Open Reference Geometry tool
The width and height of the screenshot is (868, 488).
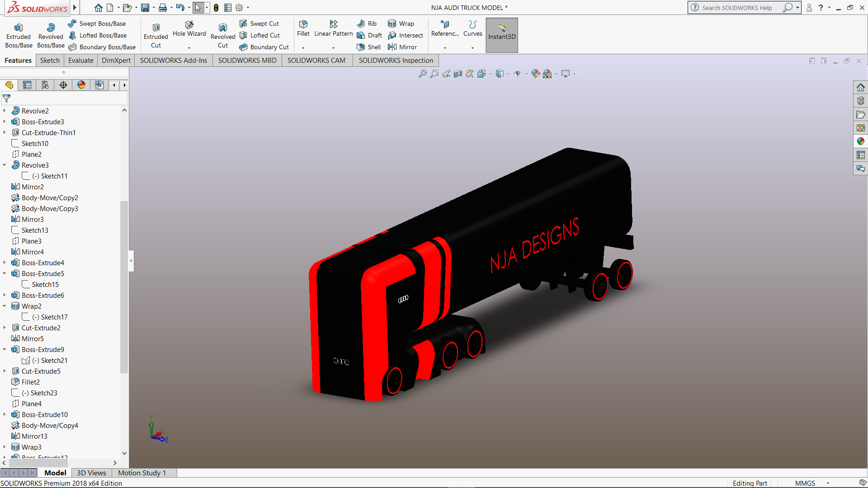445,29
